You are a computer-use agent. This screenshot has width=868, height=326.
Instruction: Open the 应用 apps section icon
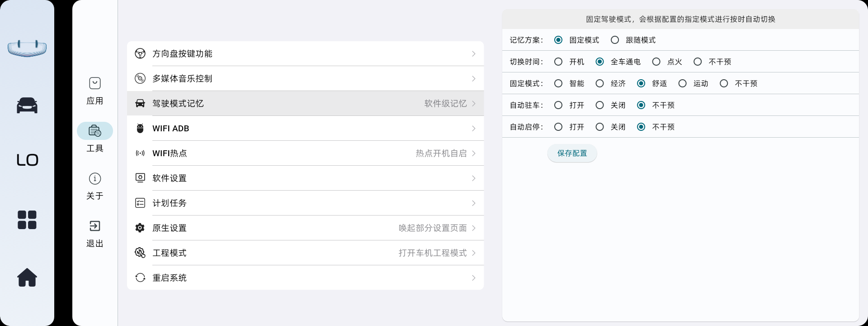coord(95,83)
